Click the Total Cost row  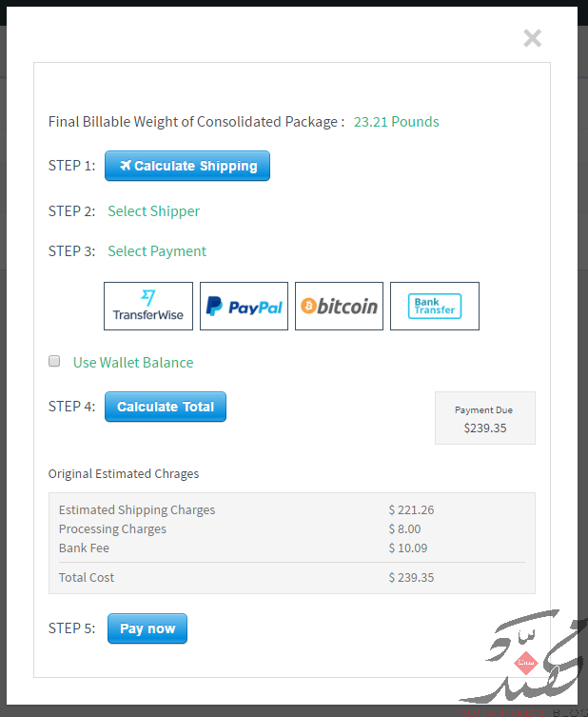292,578
